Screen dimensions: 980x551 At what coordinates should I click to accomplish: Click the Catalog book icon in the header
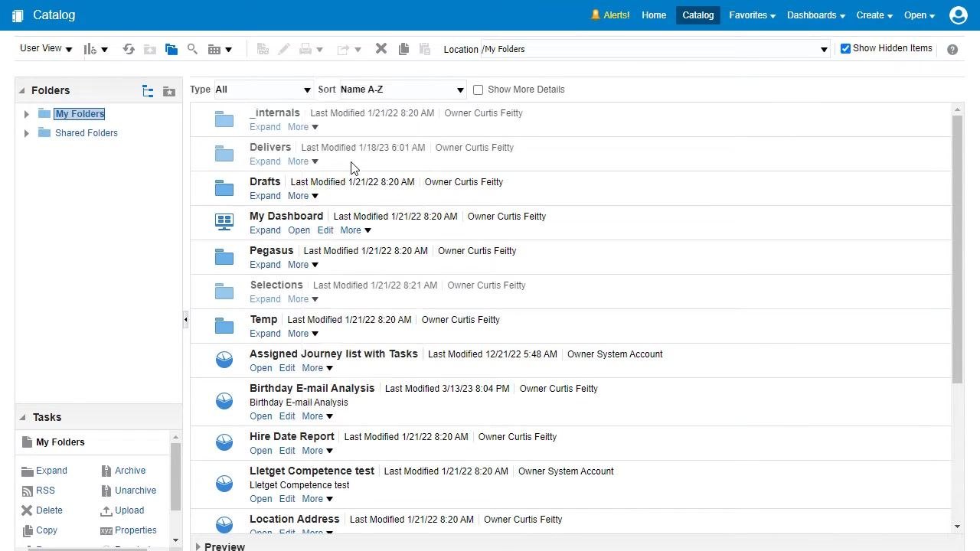click(18, 15)
